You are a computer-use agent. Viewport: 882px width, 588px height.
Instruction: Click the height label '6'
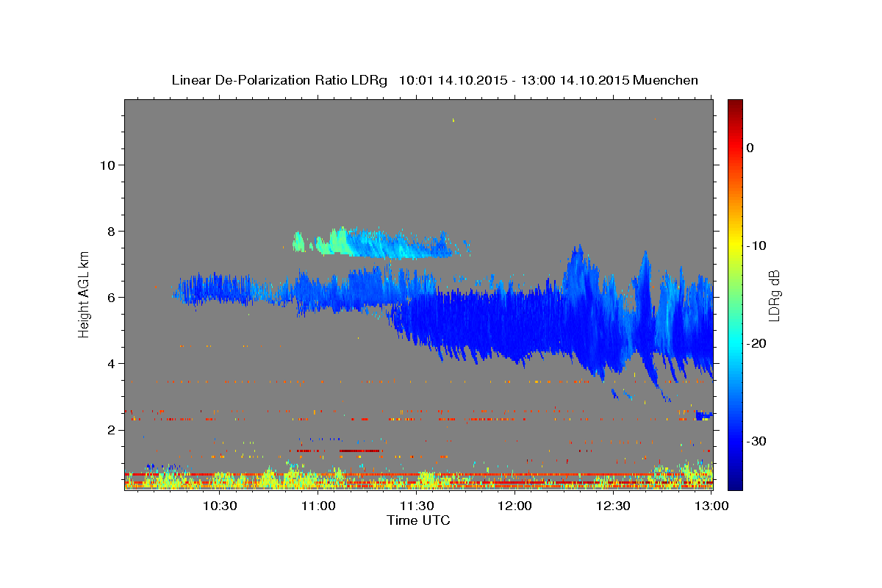pos(111,298)
